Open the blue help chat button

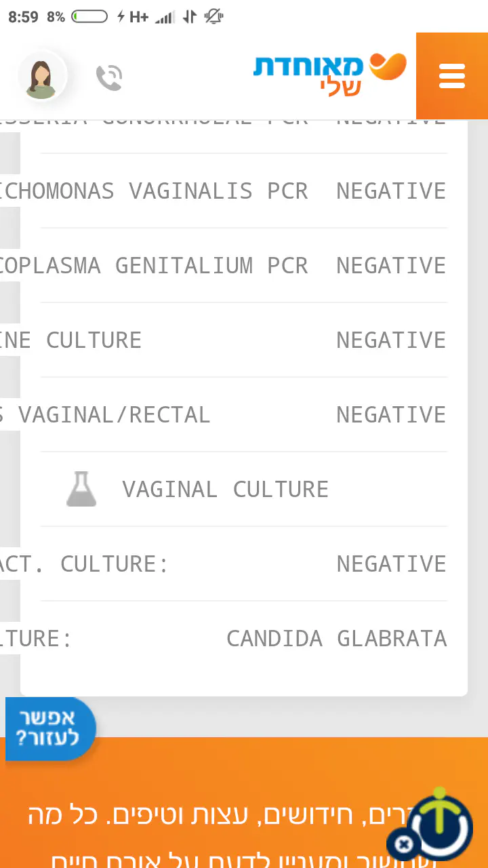(49, 728)
